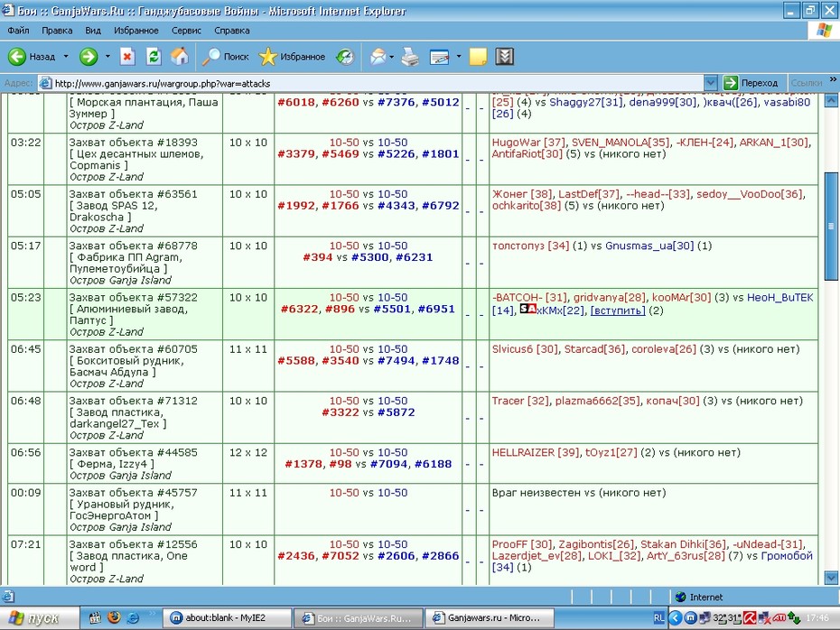Click the Back (Назад) arrow icon

[17, 56]
